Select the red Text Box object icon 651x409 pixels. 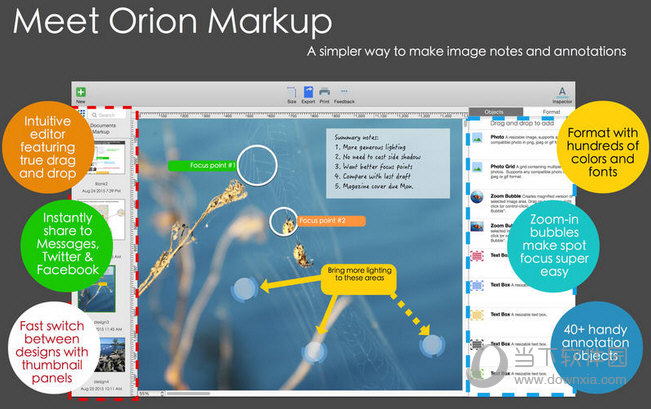pos(477,256)
